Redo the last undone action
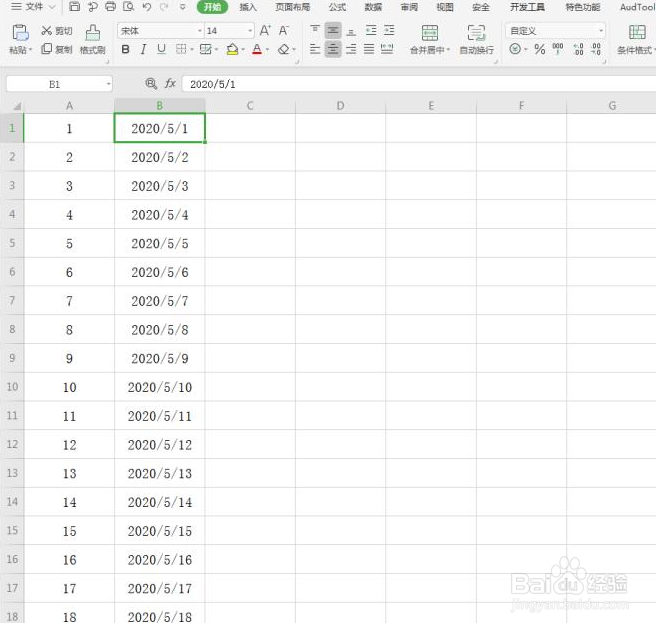Screen dimensions: 666x628 pyautogui.click(x=164, y=7)
